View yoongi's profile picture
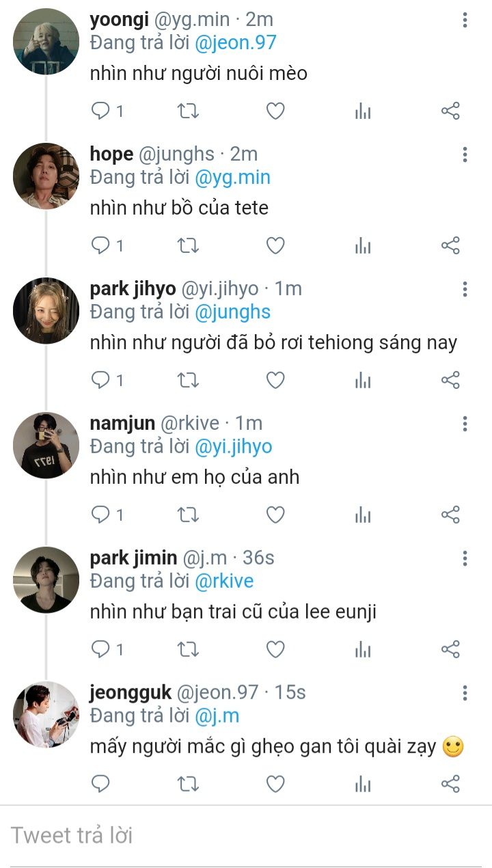This screenshot has height=868, width=492. [46, 41]
